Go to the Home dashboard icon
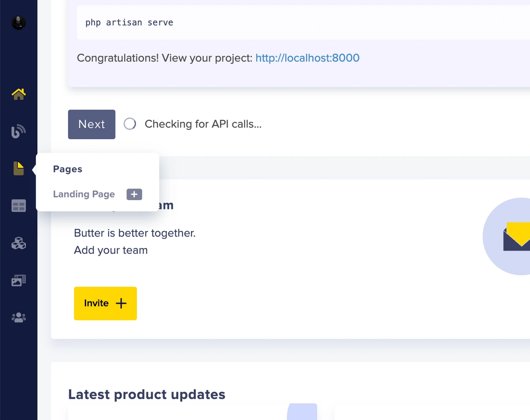 point(19,94)
